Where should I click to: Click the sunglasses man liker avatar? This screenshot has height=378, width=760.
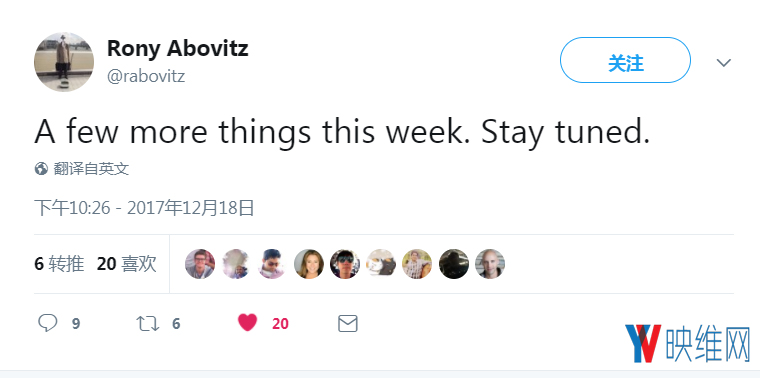[345, 264]
